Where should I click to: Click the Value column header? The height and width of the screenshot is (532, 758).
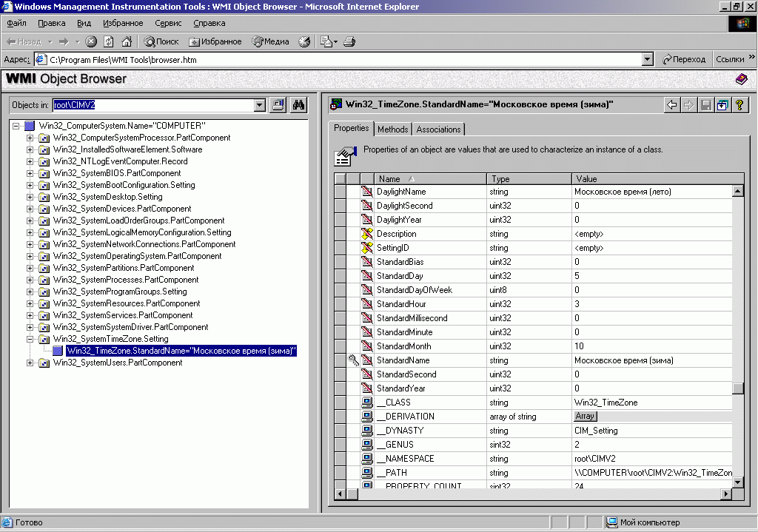657,179
